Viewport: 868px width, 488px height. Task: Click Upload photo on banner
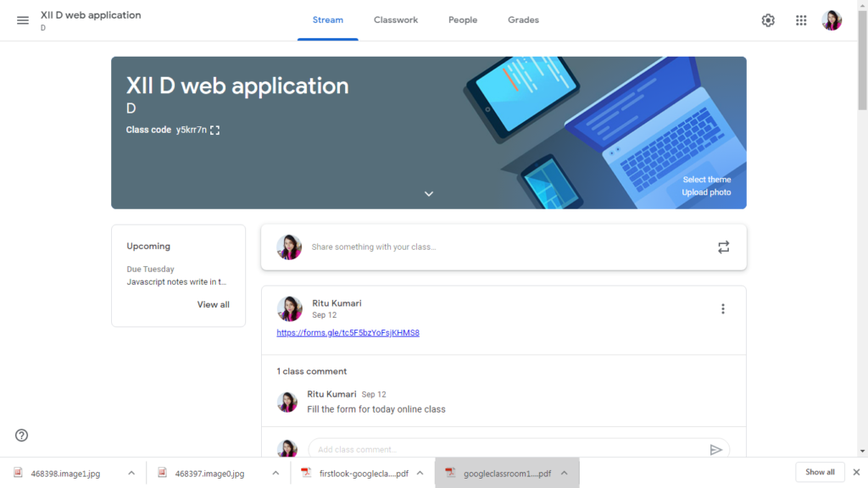706,192
